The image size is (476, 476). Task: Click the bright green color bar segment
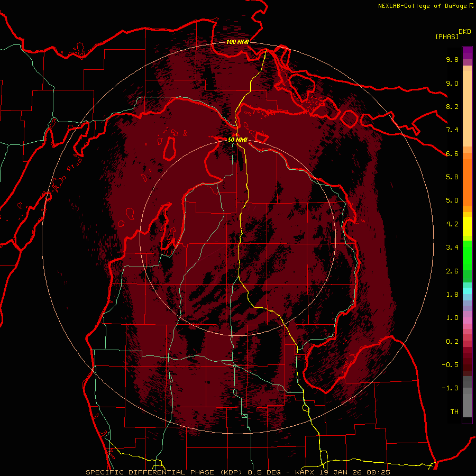(x=467, y=255)
